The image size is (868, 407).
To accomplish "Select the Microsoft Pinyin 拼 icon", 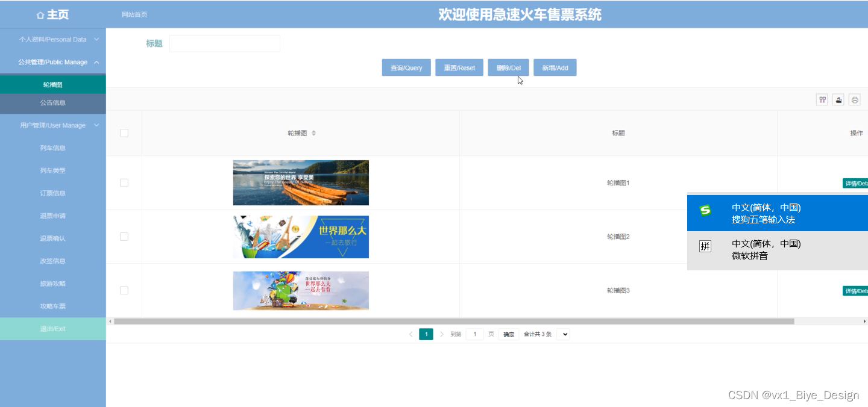I will pos(705,246).
